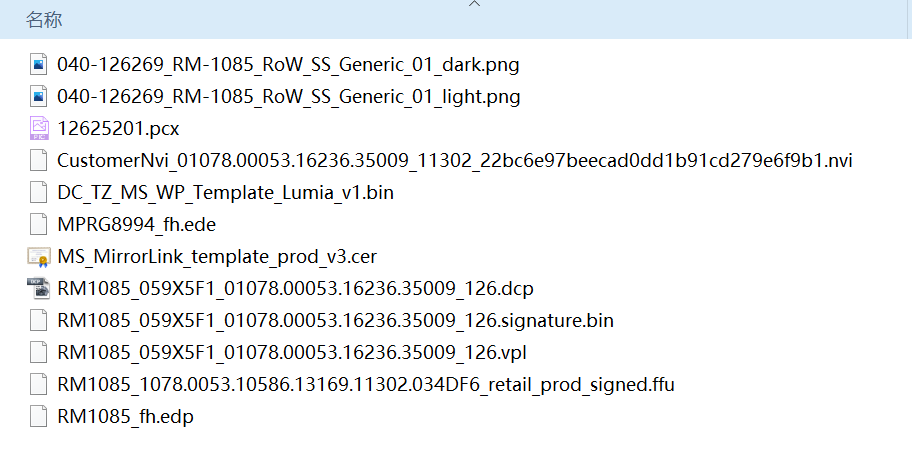Click the MS_MirrorLink certificate file icon
The width and height of the screenshot is (912, 475).
[x=39, y=256]
